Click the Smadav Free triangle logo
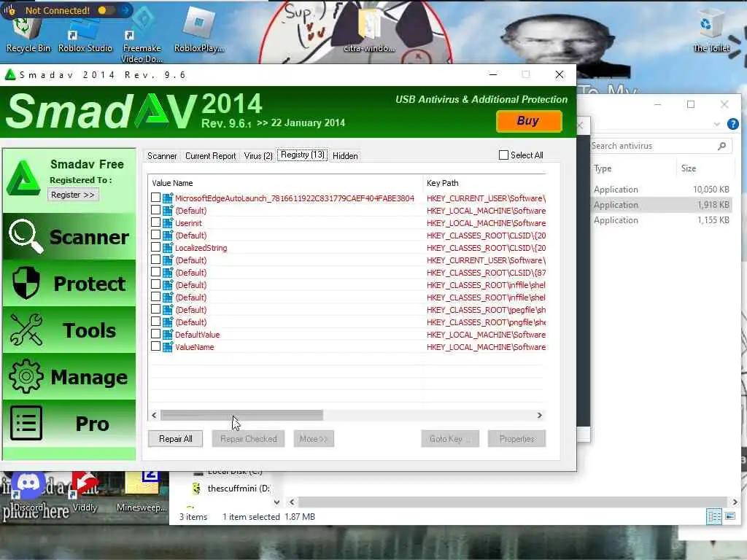747x560 pixels. [x=23, y=179]
